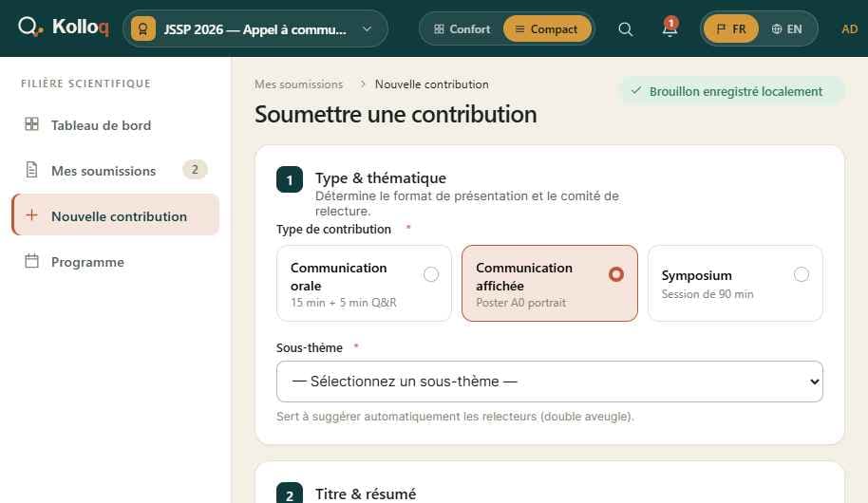Click the Kolloq logo icon
868x503 pixels.
(x=29, y=27)
